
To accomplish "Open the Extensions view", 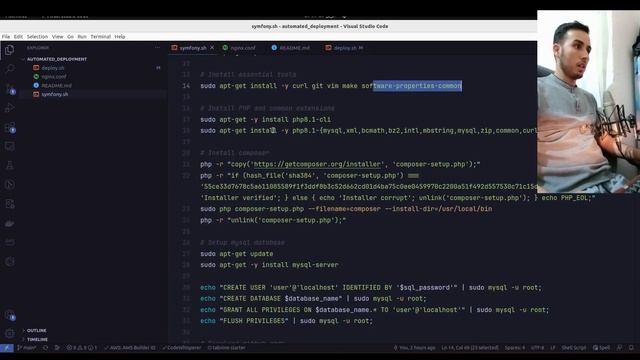I will (9, 127).
